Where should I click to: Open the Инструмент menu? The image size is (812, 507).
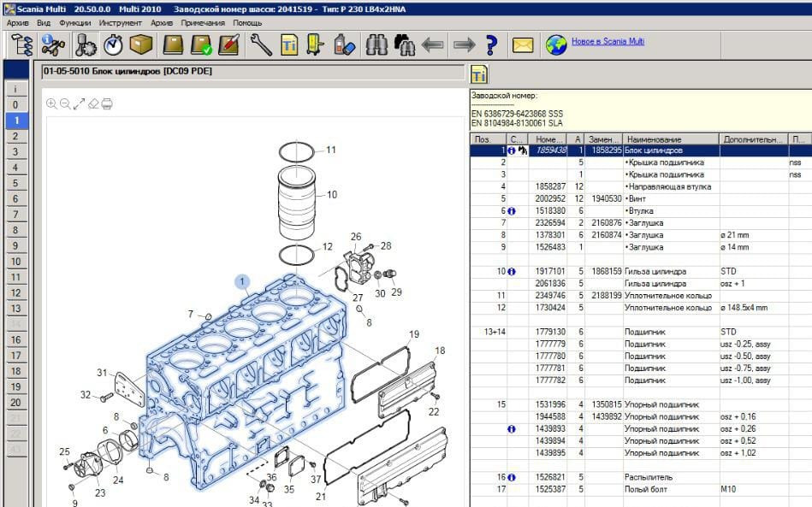point(120,23)
